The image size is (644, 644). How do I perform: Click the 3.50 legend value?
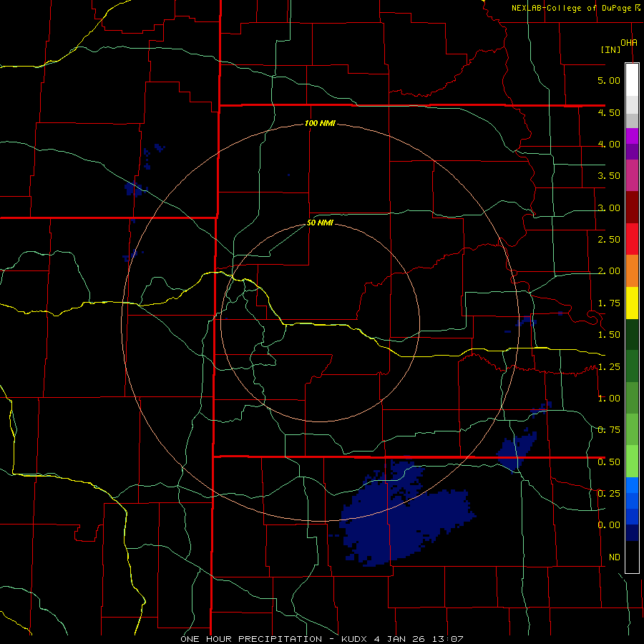609,176
